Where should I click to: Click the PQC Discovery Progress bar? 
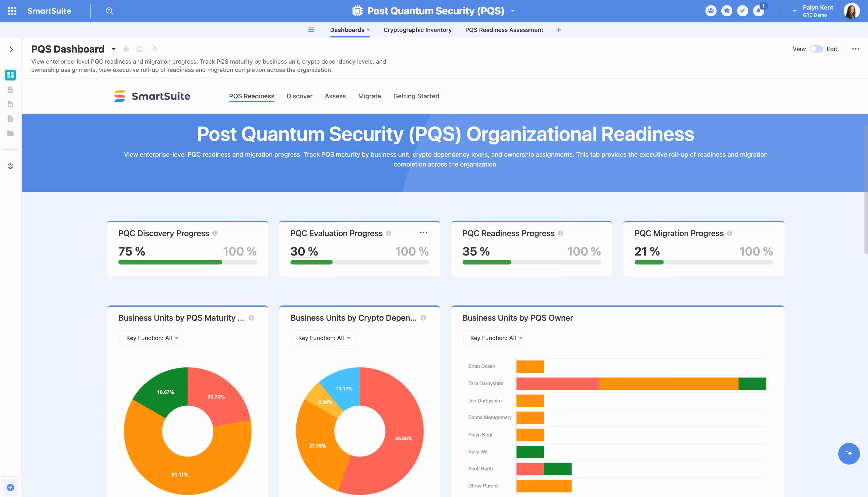point(187,262)
